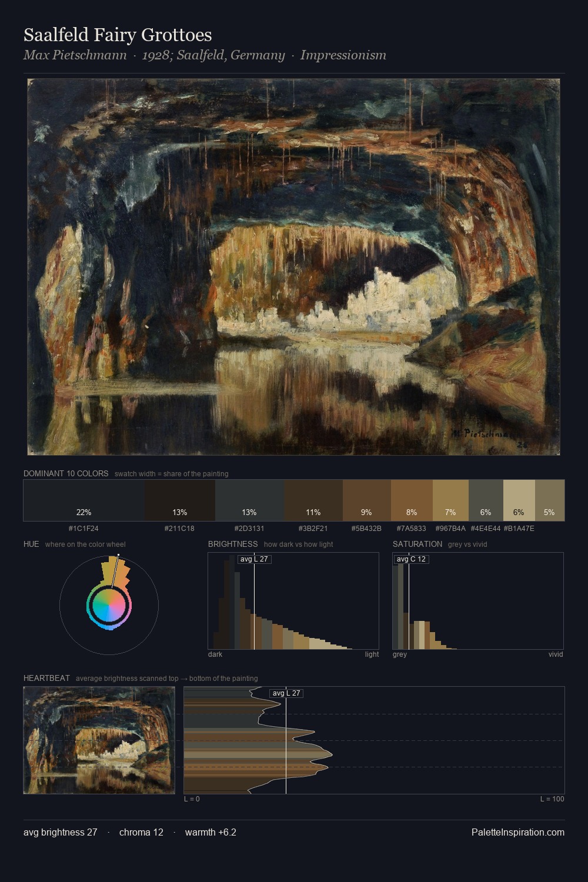Click the hex code #967B4A text
588x882 pixels.
[450, 529]
